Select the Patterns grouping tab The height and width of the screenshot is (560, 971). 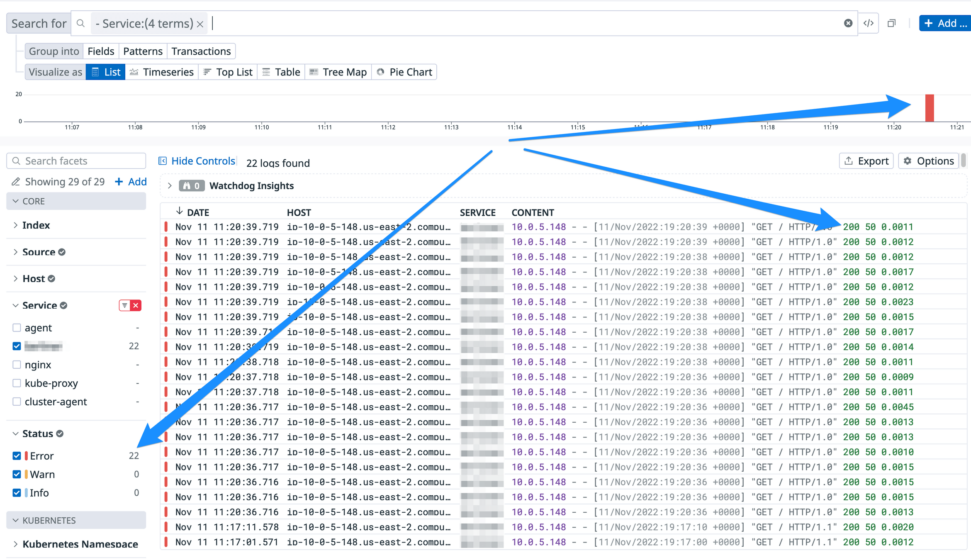143,51
